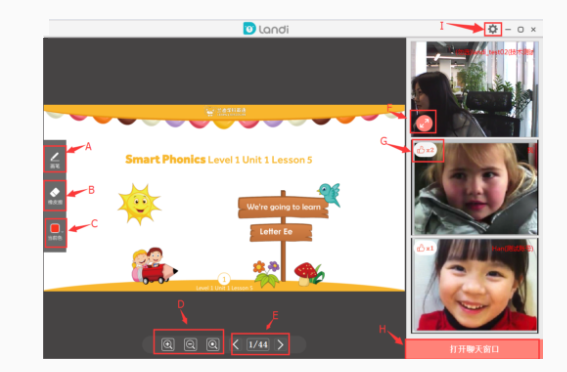Screen dimensions: 567x372
Task: Zoom out of the slide
Action: click(190, 344)
